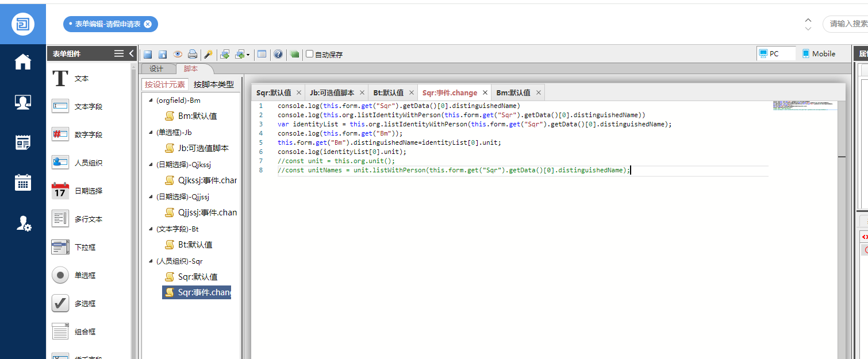Viewport: 868px width, 359px height.
Task: Open the user settings sidebar icon
Action: coord(23,223)
